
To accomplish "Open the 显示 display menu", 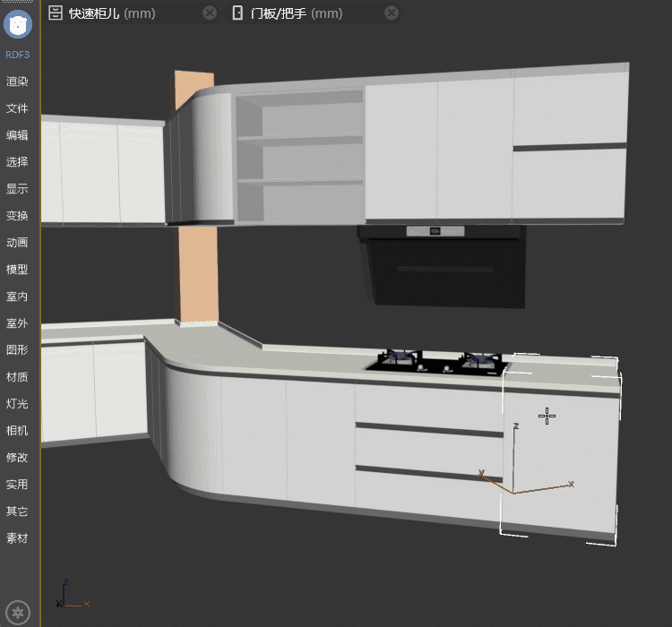I will pyautogui.click(x=17, y=189).
